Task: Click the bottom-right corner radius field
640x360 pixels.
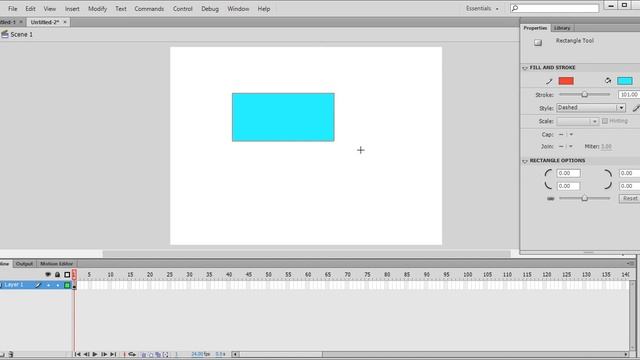Action: click(629, 186)
